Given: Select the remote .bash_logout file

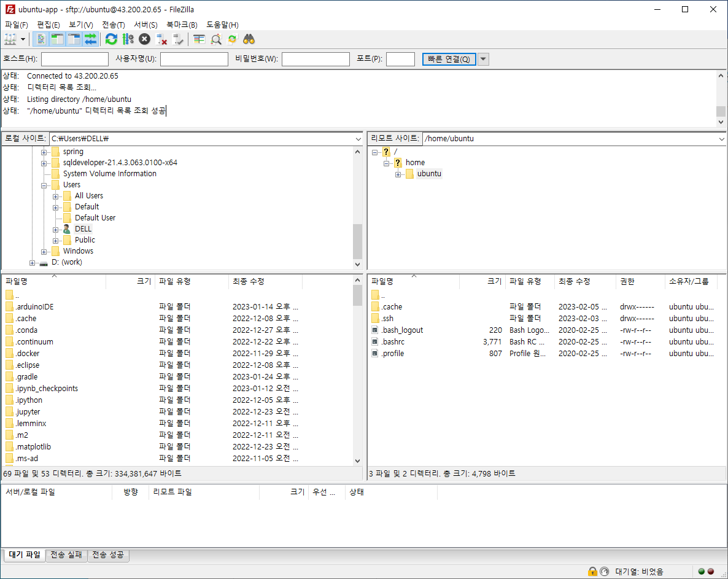Looking at the screenshot, I should click(402, 330).
